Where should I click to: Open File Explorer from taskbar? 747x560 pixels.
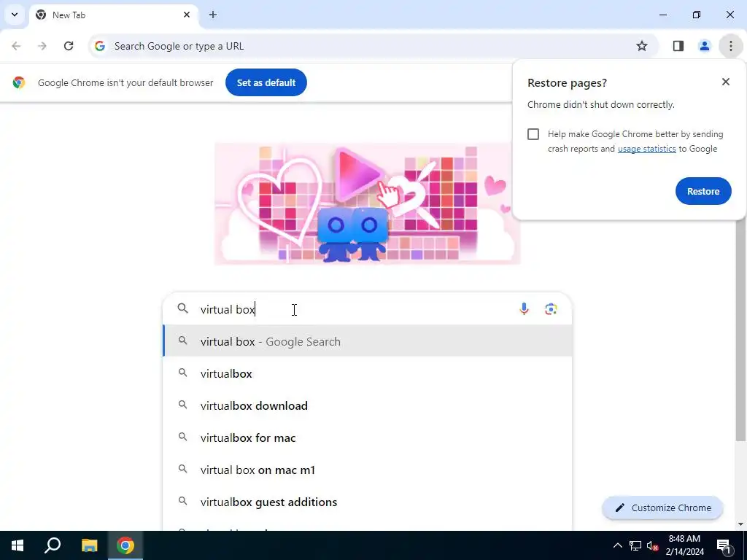[x=89, y=545]
